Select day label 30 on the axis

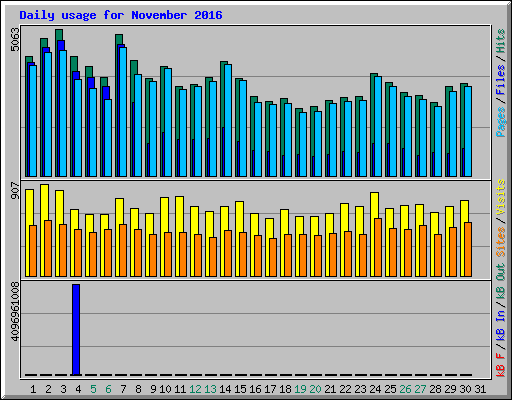(x=465, y=389)
